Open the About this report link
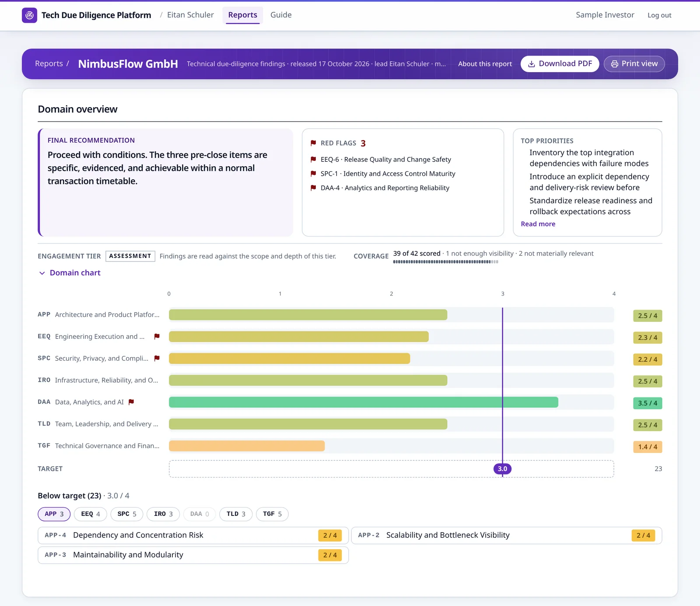The height and width of the screenshot is (606, 700). tap(485, 64)
